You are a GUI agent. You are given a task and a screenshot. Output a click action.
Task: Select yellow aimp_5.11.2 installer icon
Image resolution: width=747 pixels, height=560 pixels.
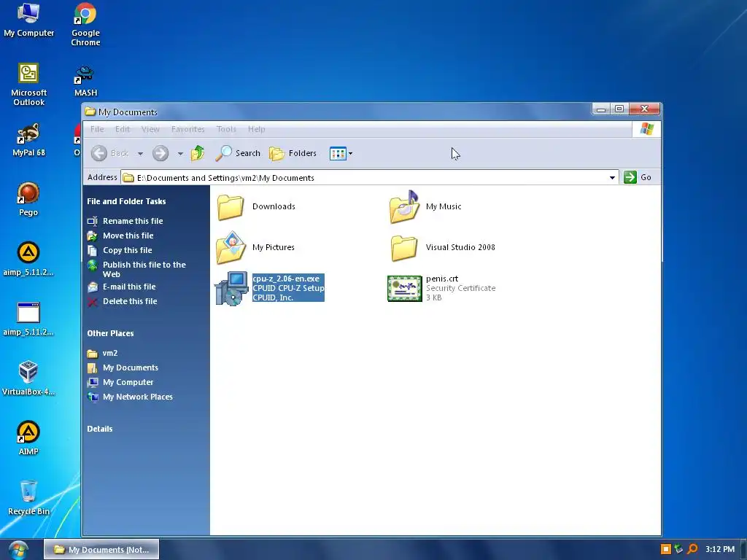[x=28, y=259]
